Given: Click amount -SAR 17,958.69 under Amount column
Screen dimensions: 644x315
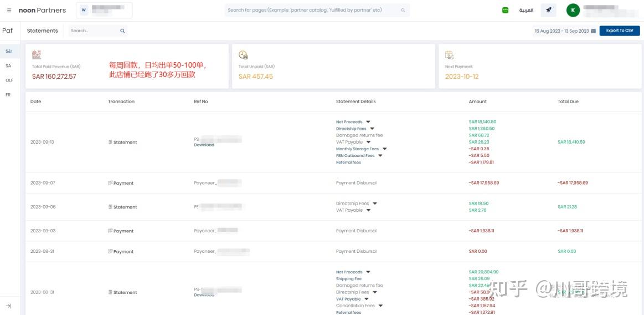Looking at the screenshot, I should [484, 182].
